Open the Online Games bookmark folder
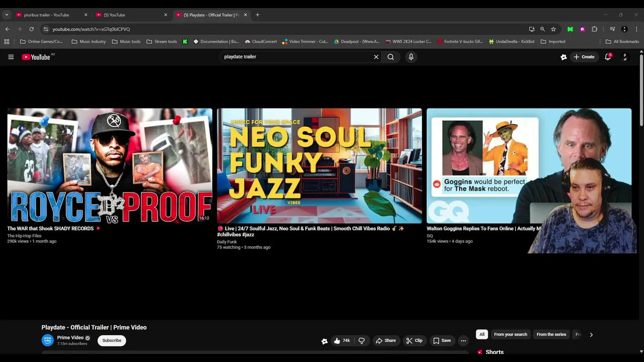Screen dimensions: 644x362 (x=41, y=42)
